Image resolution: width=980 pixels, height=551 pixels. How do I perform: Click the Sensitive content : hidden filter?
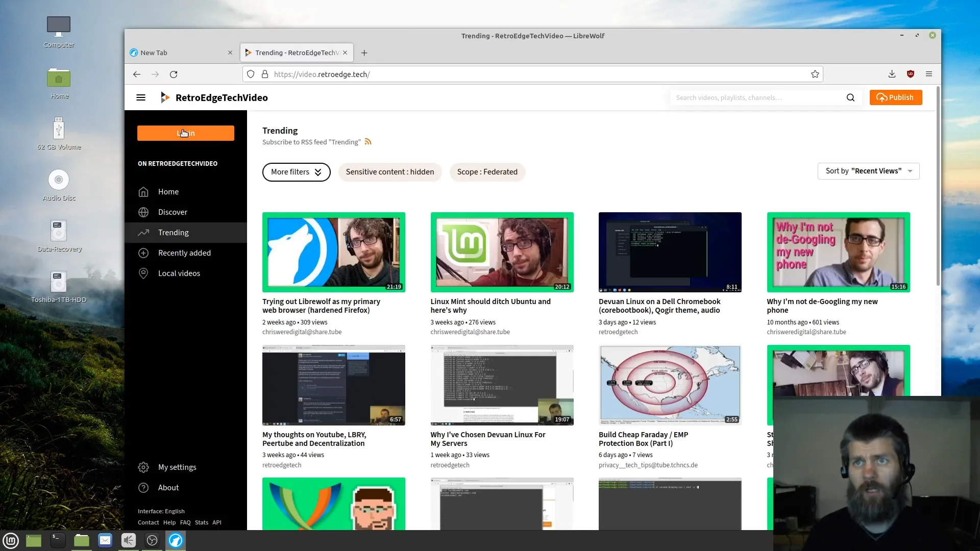[x=390, y=172]
